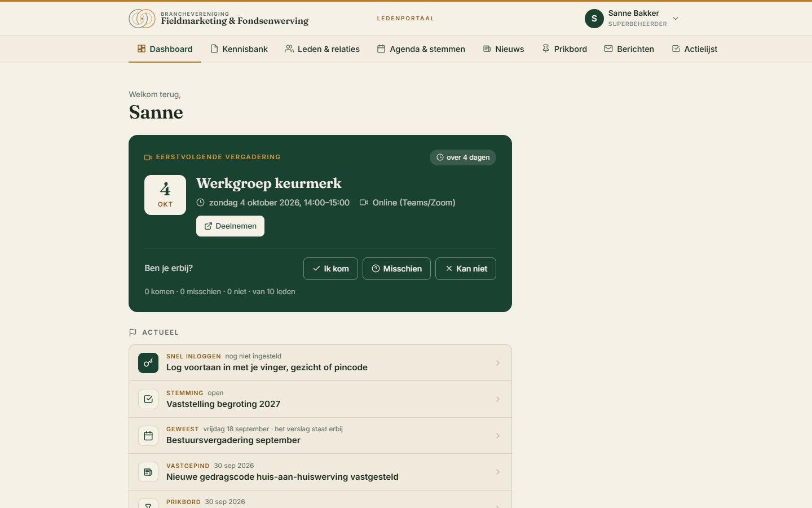Click the checkbox icon next to Vaststelling begroting 2027
Viewport: 812px width, 508px height.
click(x=148, y=399)
